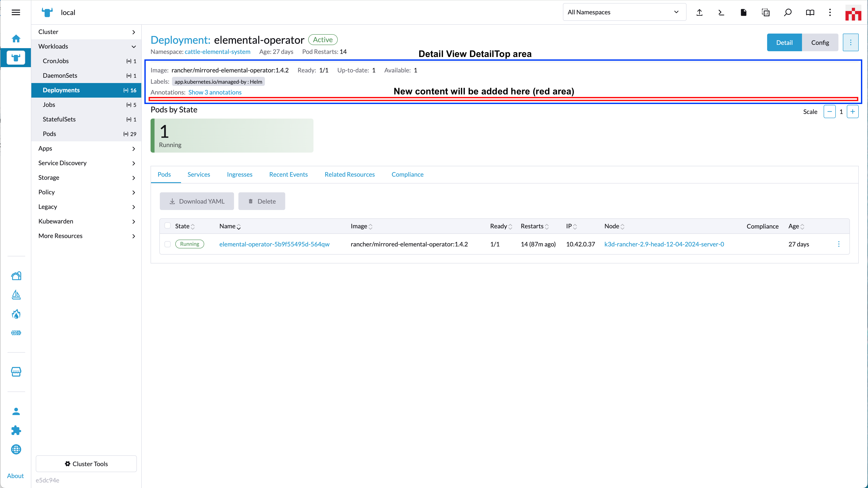Open the All Namespaces dropdown
This screenshot has width=868, height=488.
pos(624,12)
